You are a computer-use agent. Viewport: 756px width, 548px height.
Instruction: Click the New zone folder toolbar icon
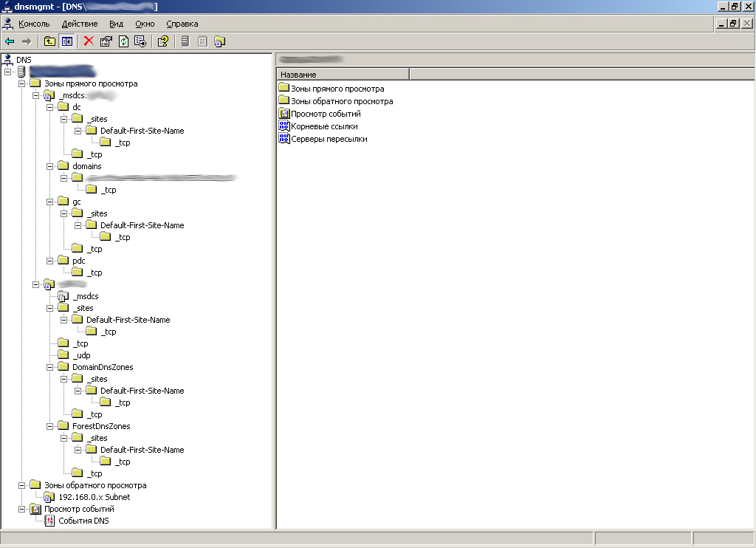coord(219,41)
